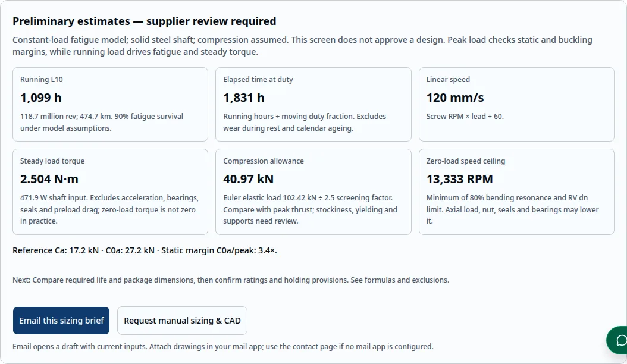This screenshot has height=364, width=627.
Task: Click the 471.9 W shaft input description
Action: 109,209
